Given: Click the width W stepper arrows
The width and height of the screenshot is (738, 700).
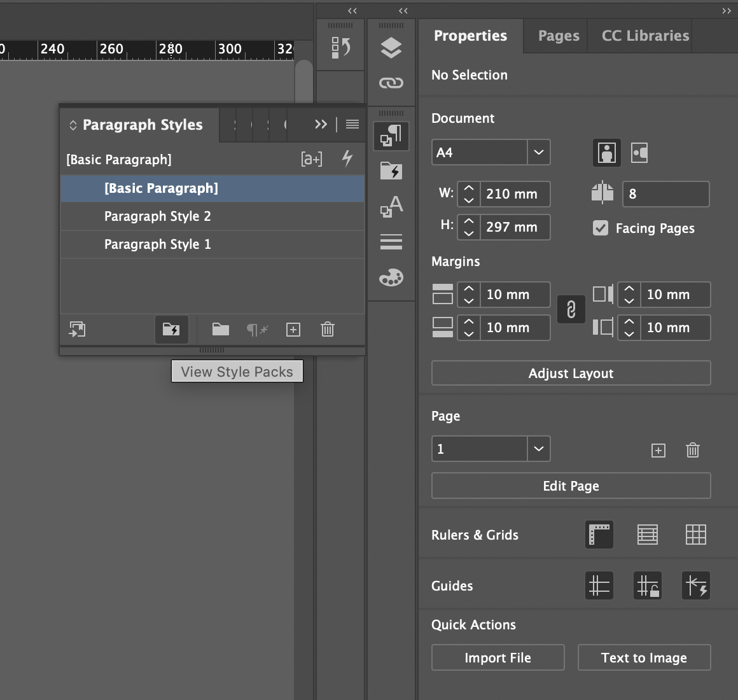Looking at the screenshot, I should coord(469,194).
